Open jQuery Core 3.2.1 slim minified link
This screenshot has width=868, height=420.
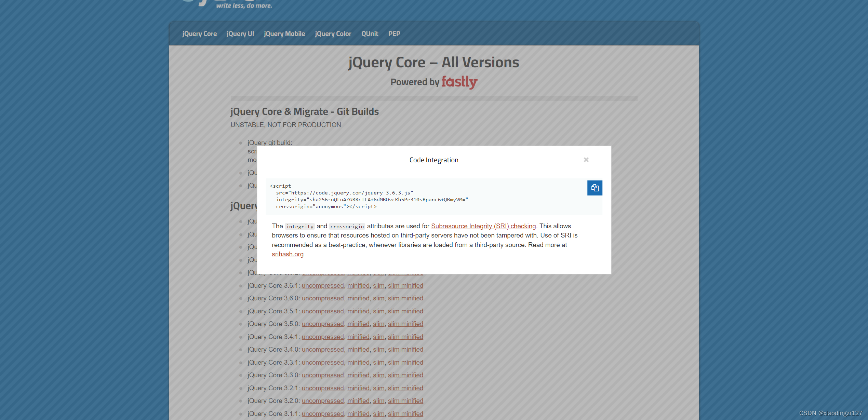(x=405, y=388)
